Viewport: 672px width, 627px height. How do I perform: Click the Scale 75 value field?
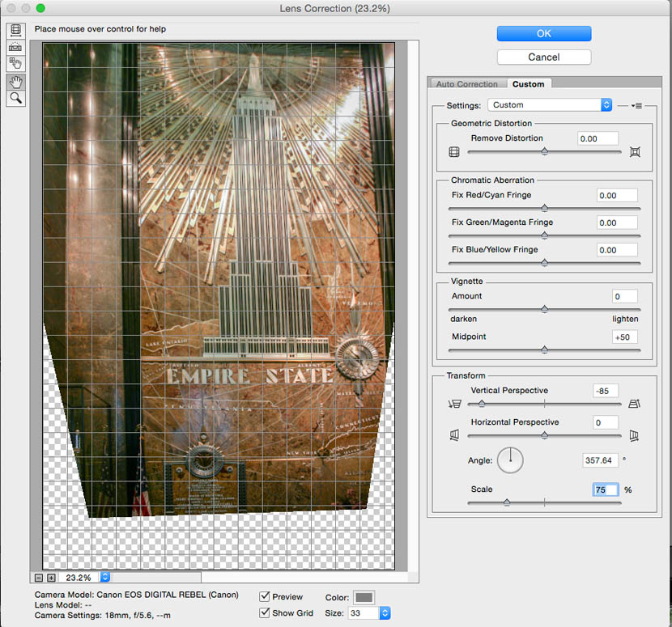click(606, 489)
